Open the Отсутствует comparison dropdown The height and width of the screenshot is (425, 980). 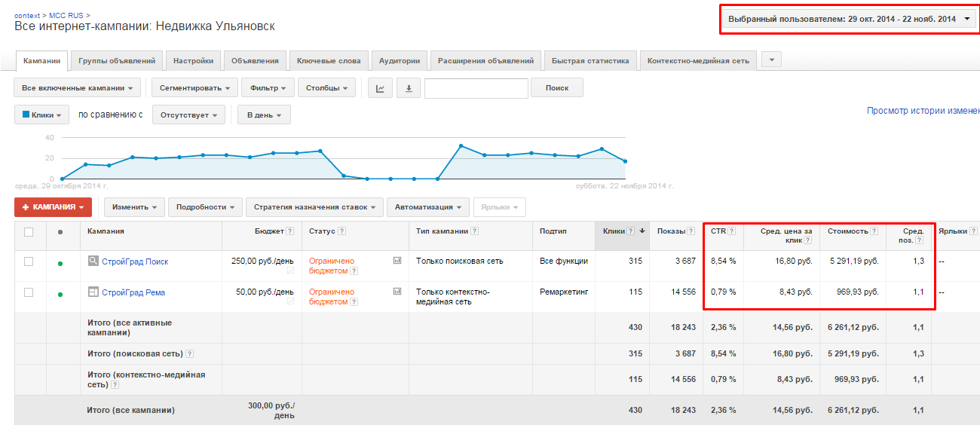[x=188, y=115]
